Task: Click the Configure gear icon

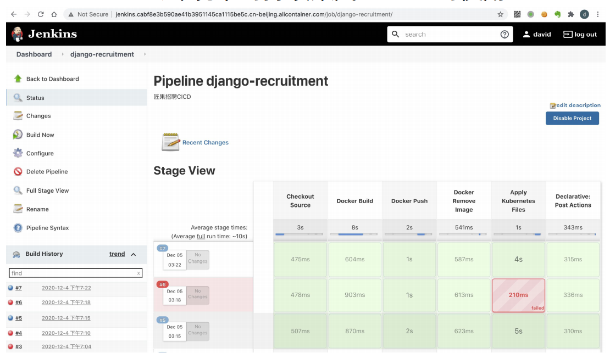Action: pos(18,153)
